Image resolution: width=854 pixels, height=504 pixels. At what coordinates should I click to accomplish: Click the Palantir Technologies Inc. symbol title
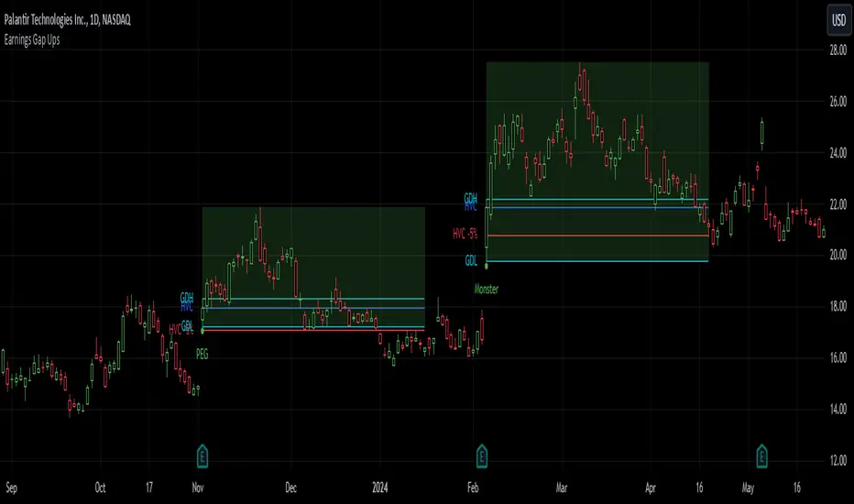click(68, 20)
